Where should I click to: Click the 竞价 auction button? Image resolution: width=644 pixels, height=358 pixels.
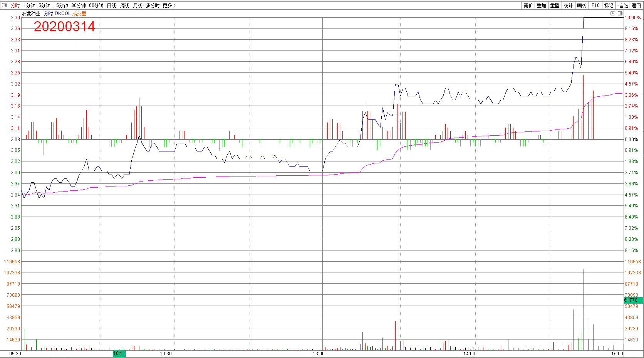pyautogui.click(x=528, y=5)
